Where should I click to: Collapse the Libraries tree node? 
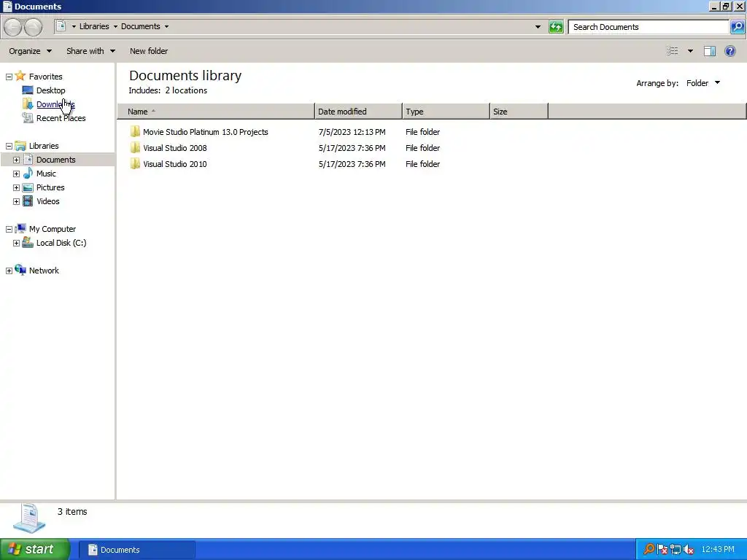pyautogui.click(x=9, y=146)
